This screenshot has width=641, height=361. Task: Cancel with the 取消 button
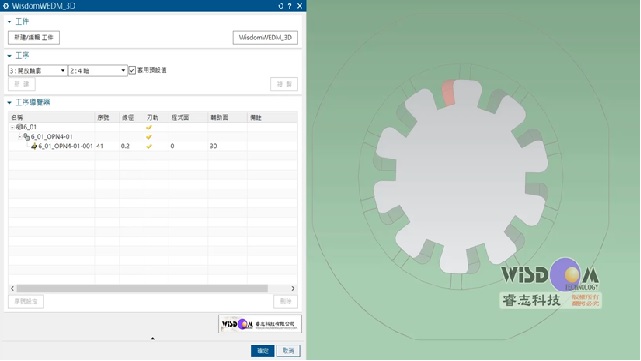[x=289, y=351]
